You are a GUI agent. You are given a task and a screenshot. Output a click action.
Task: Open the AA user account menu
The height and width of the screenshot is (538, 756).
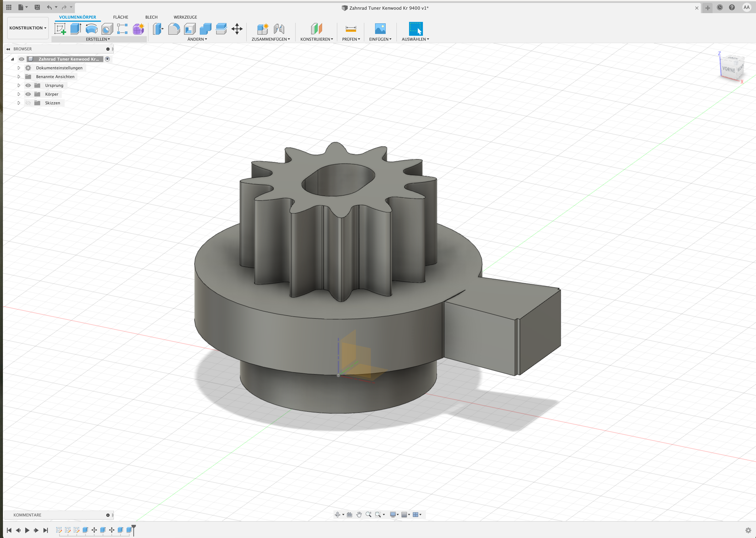coord(746,7)
